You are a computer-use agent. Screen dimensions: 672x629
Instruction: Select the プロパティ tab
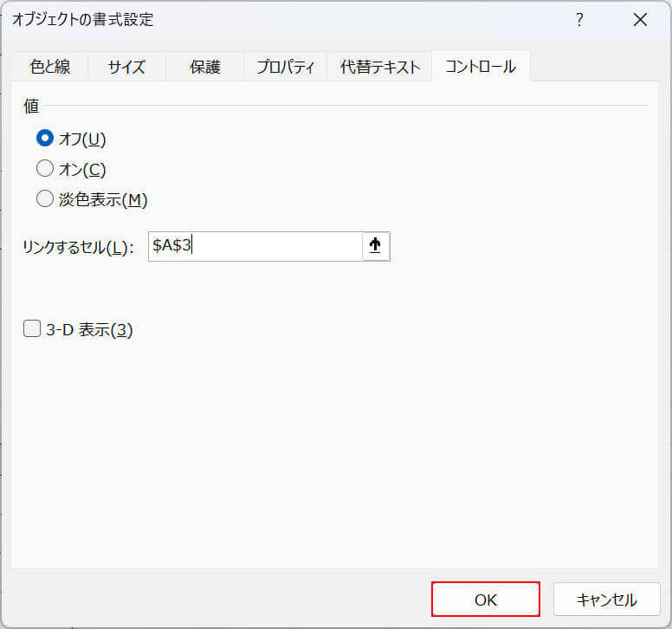(285, 67)
